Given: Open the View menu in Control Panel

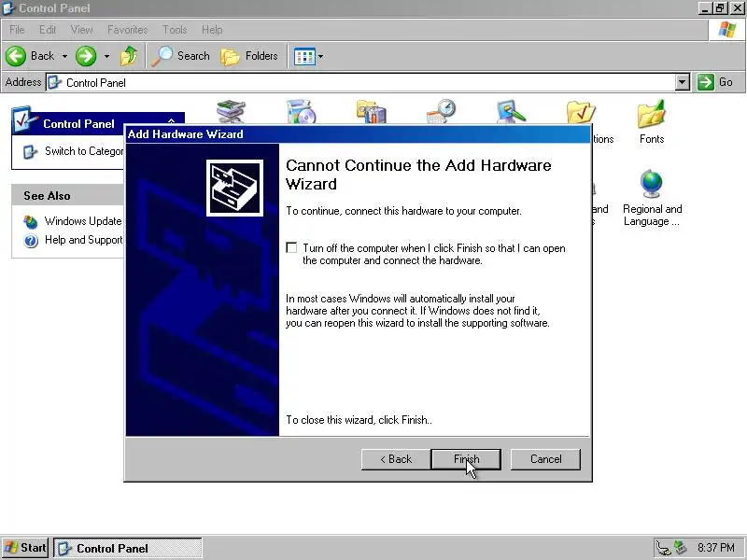Looking at the screenshot, I should tap(81, 30).
